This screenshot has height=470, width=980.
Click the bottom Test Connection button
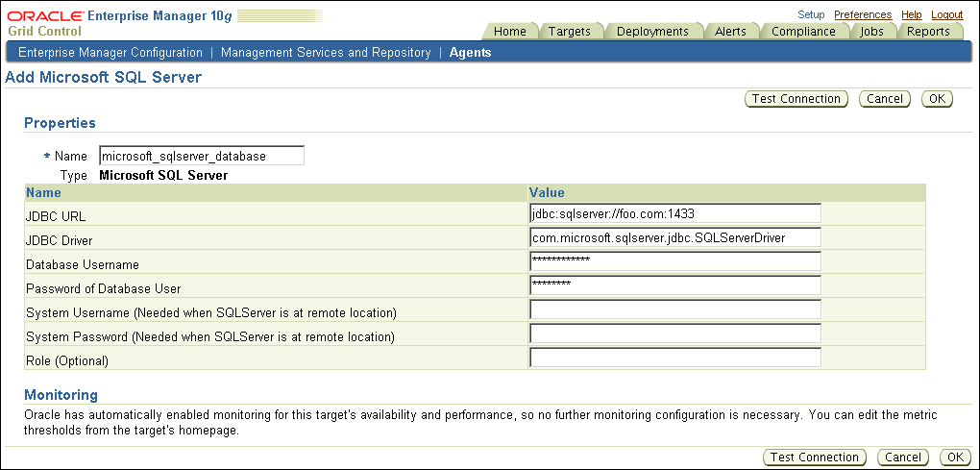[x=815, y=457]
